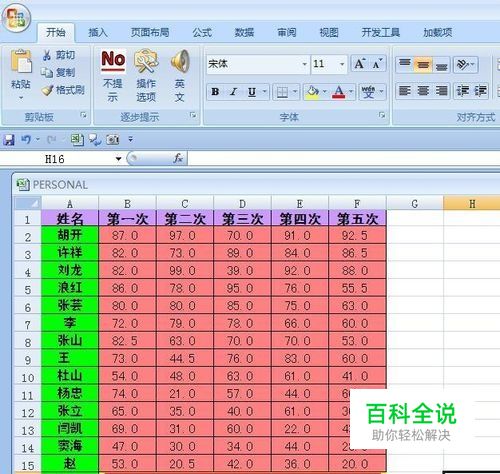
Task: Open the font name 宋体 dropdown
Action: (304, 64)
